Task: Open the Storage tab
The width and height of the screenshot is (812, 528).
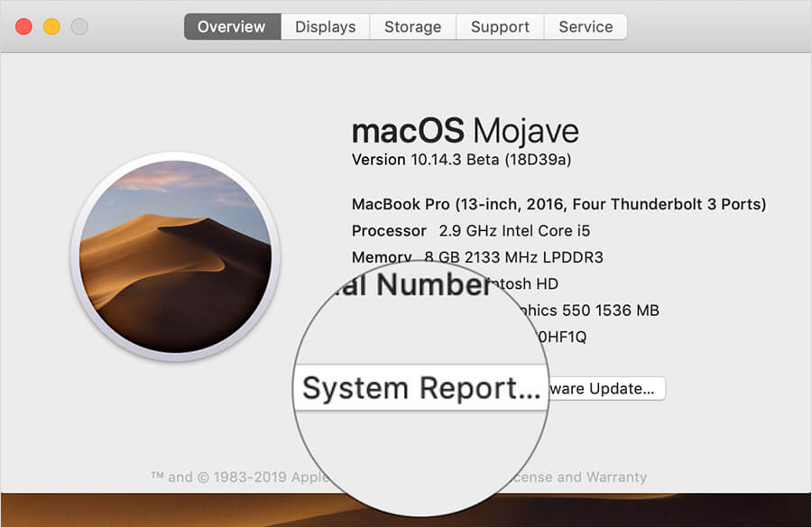Action: pyautogui.click(x=412, y=26)
